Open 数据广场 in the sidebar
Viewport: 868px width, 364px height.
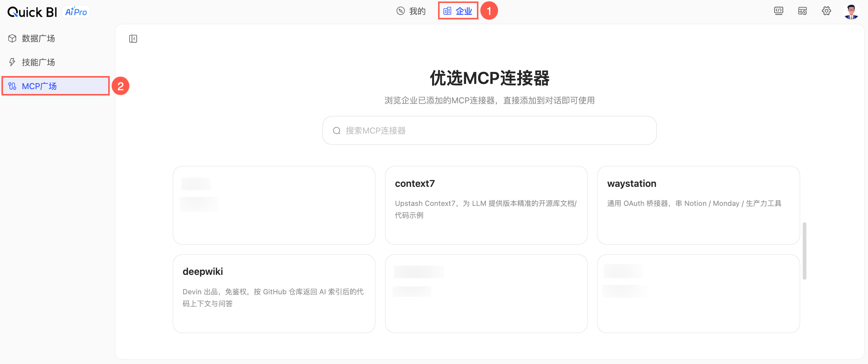[x=56, y=38]
